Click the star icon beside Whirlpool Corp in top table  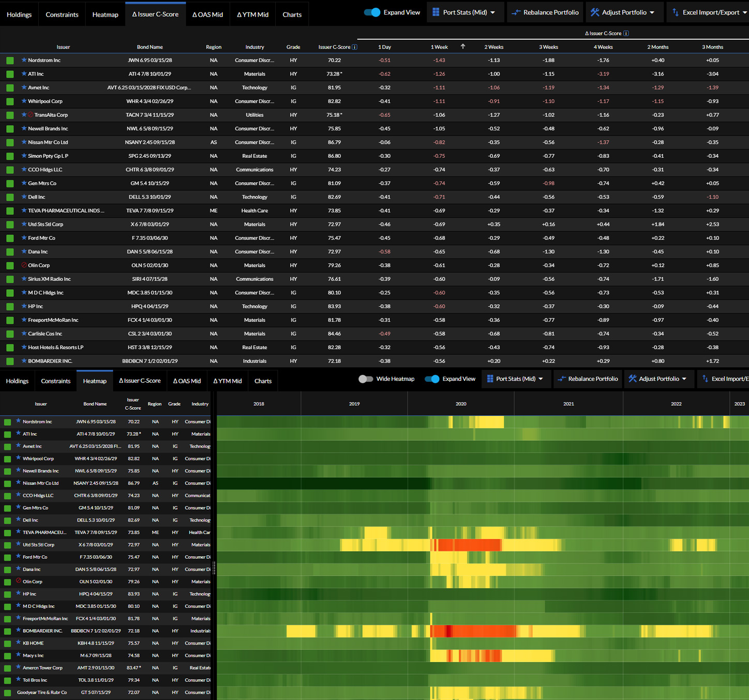coord(24,101)
